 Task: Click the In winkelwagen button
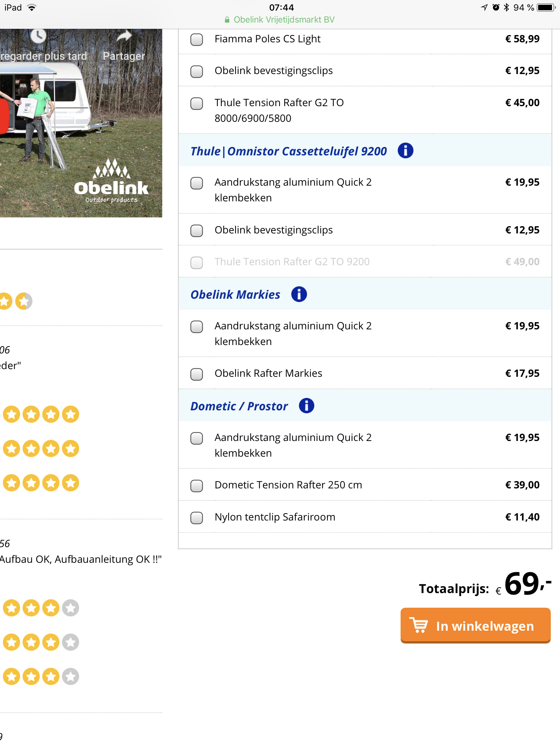[x=475, y=626]
